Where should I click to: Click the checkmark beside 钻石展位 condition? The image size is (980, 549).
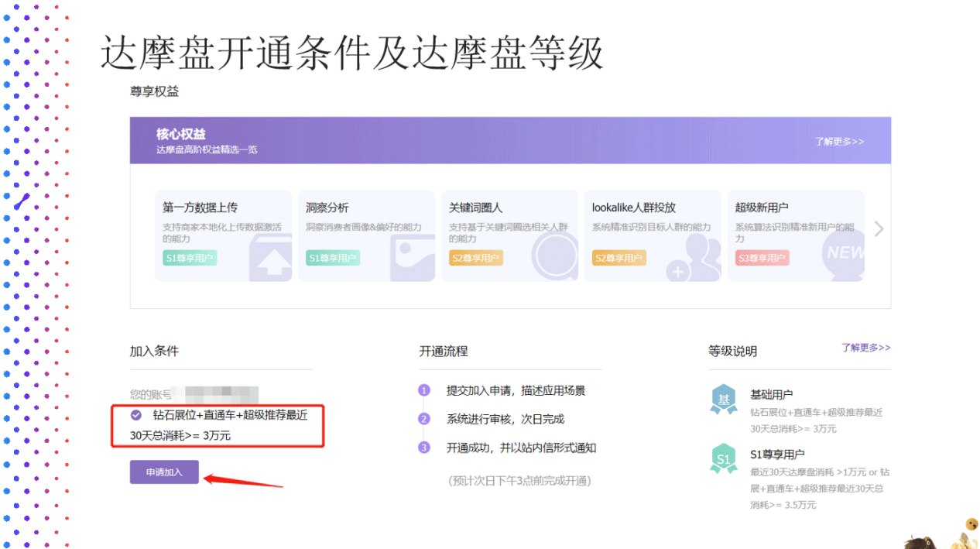[136, 414]
